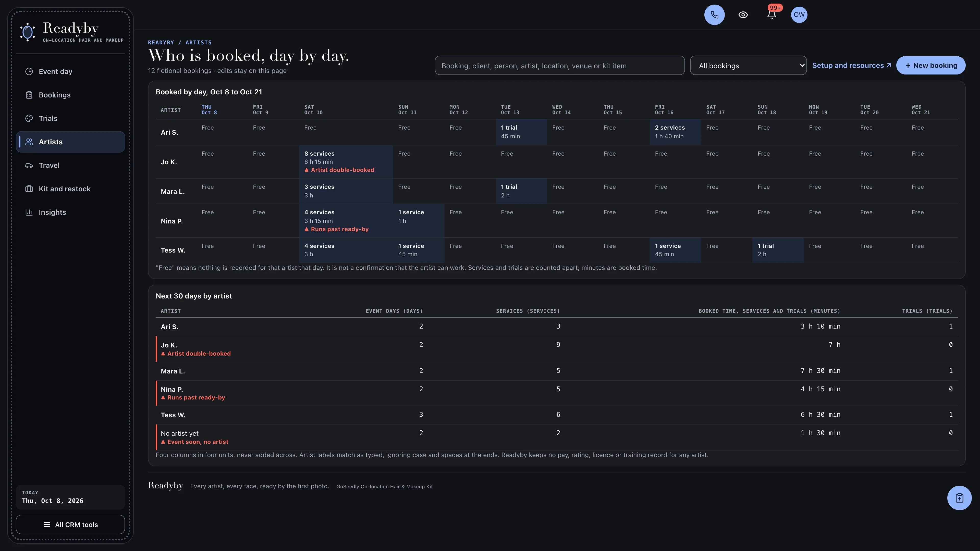980x551 pixels.
Task: Click the clock icon beside Event day
Action: tap(29, 71)
